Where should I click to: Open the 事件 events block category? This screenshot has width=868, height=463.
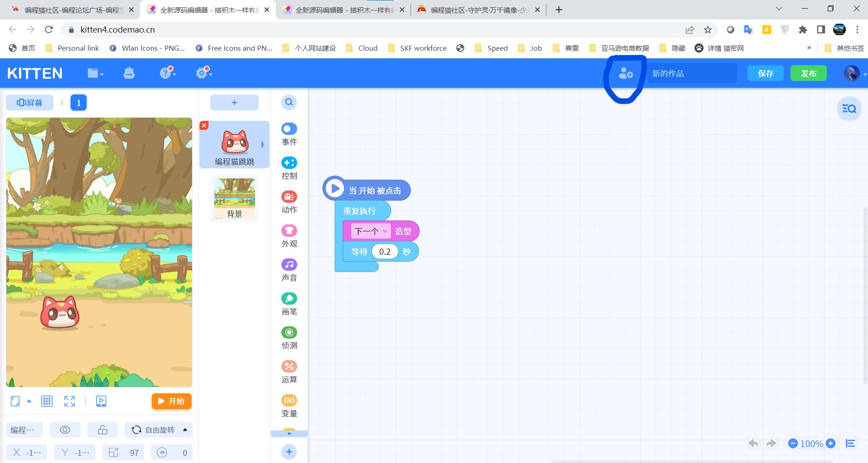289,134
